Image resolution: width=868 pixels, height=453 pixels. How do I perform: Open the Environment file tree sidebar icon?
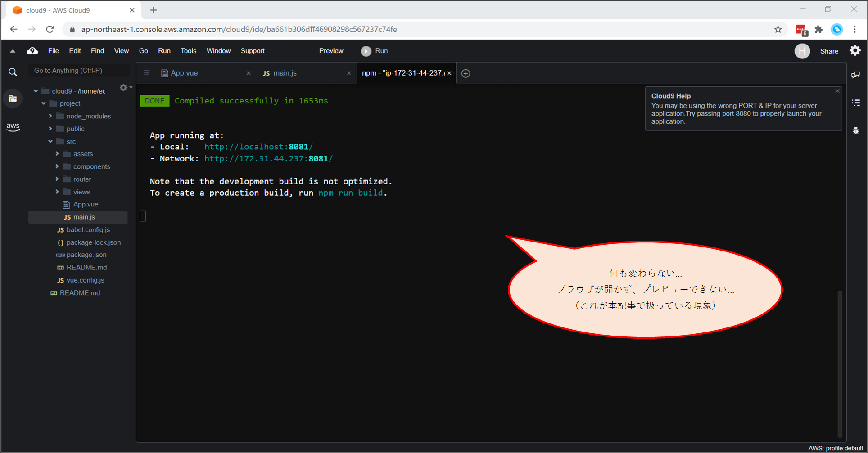[13, 99]
